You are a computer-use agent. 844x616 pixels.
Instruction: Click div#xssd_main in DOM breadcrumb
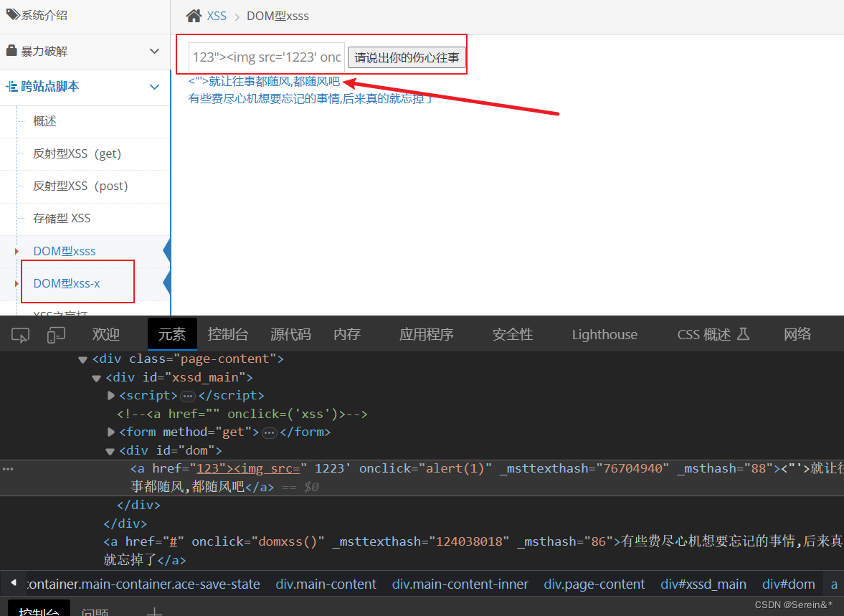[x=703, y=584]
